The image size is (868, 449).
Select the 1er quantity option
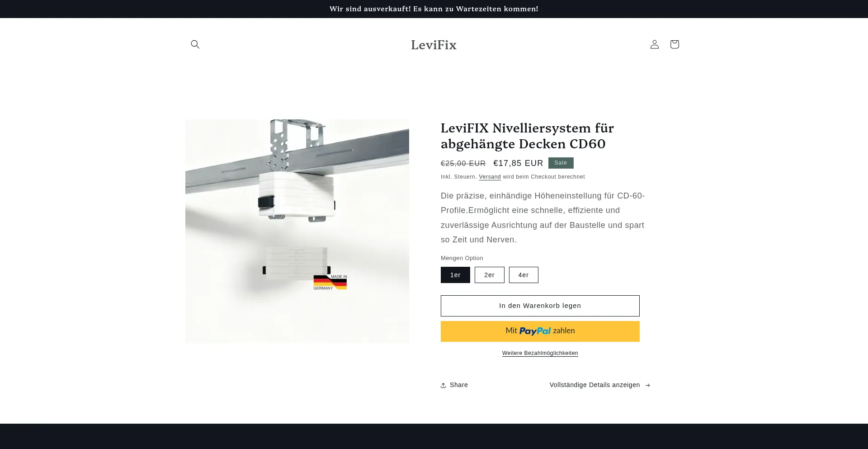[455, 275]
